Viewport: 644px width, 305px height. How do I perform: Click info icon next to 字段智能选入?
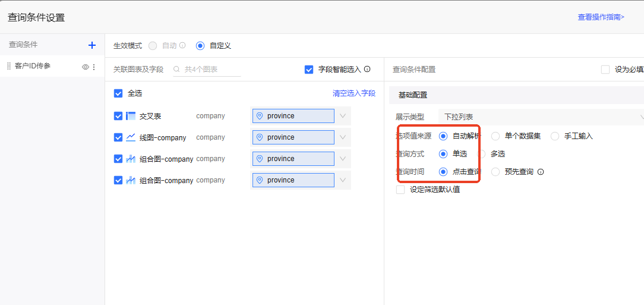point(367,69)
